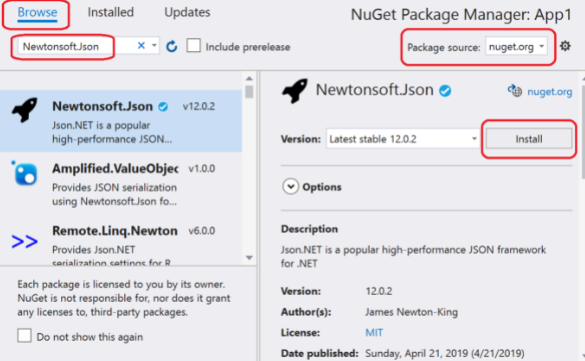
Task: Open the Version dropdown Latest stable 12.0.2
Action: coord(403,139)
